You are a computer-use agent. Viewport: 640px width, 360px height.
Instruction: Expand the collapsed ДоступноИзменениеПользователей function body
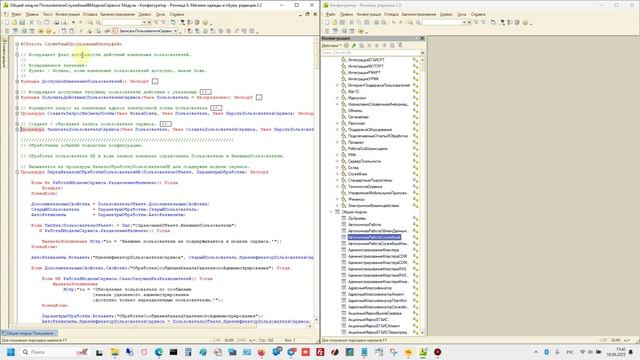pyautogui.click(x=155, y=81)
